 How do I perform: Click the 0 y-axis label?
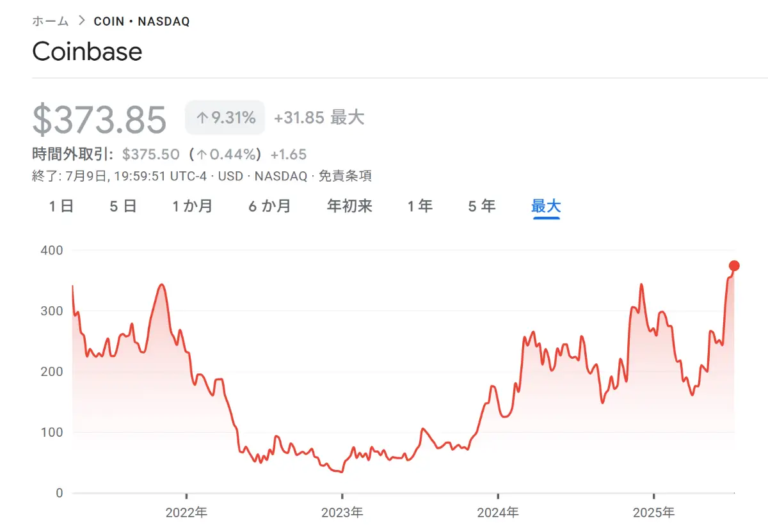tap(60, 493)
